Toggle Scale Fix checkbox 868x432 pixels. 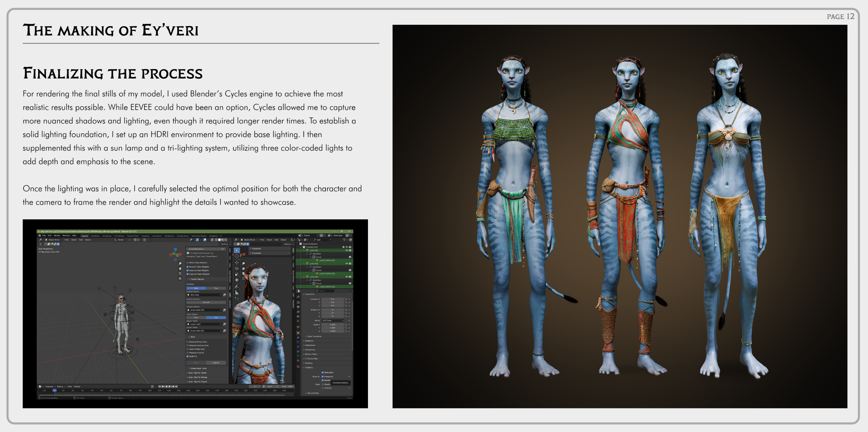188,356
